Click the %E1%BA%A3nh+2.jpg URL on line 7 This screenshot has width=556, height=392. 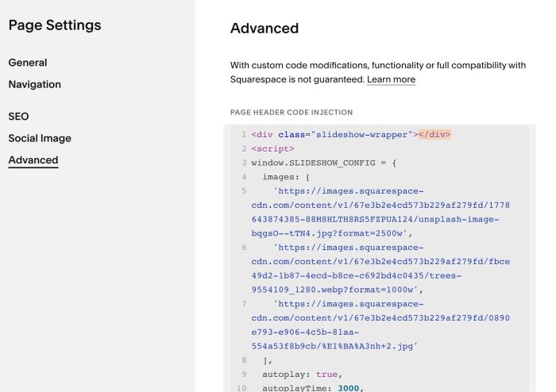(380, 325)
